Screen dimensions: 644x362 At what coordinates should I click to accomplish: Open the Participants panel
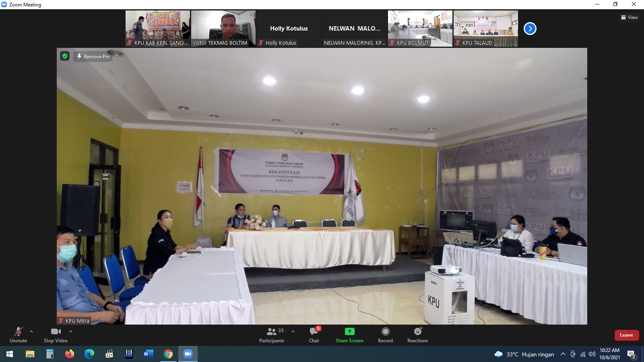pos(272,335)
